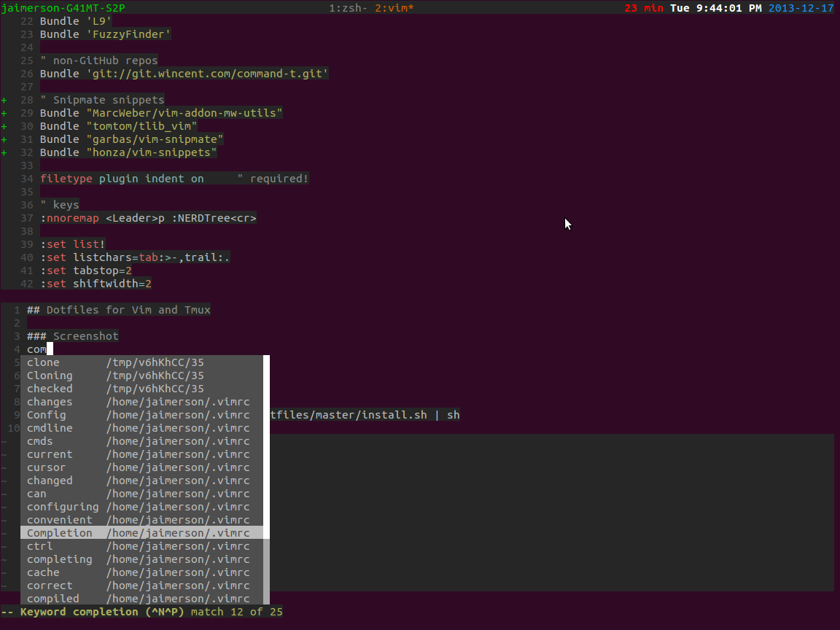Select 'cache' in completion list
The height and width of the screenshot is (630, 840).
tap(142, 572)
